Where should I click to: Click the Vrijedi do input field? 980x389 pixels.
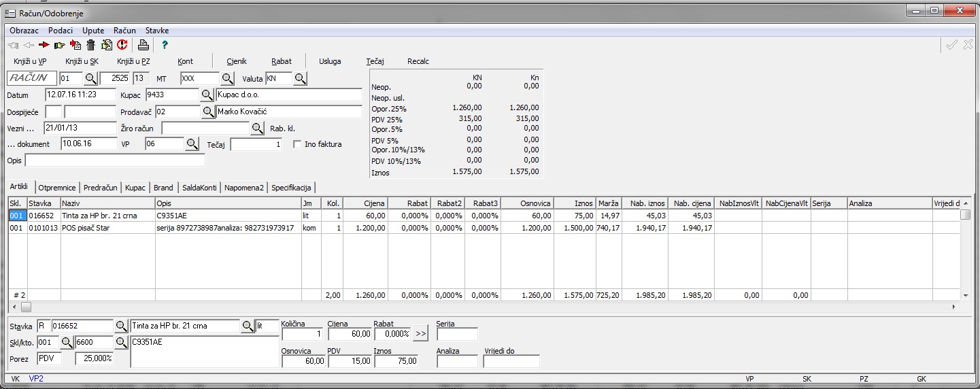click(511, 361)
